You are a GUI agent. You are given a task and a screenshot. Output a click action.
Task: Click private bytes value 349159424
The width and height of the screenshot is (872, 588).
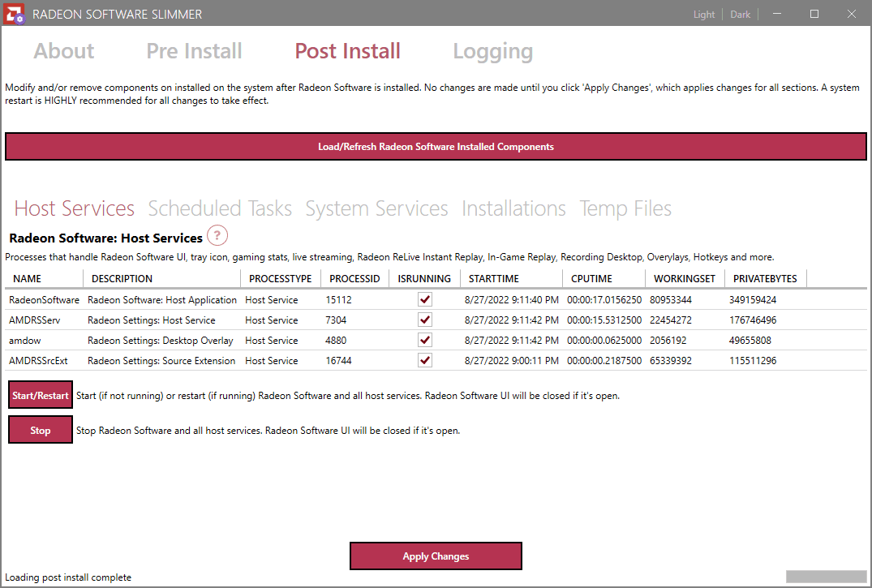point(753,300)
